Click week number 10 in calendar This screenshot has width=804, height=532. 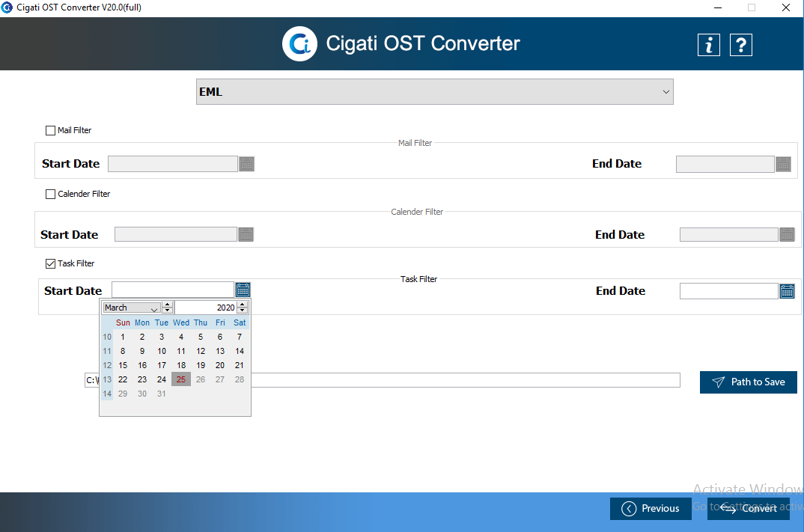[x=106, y=337]
